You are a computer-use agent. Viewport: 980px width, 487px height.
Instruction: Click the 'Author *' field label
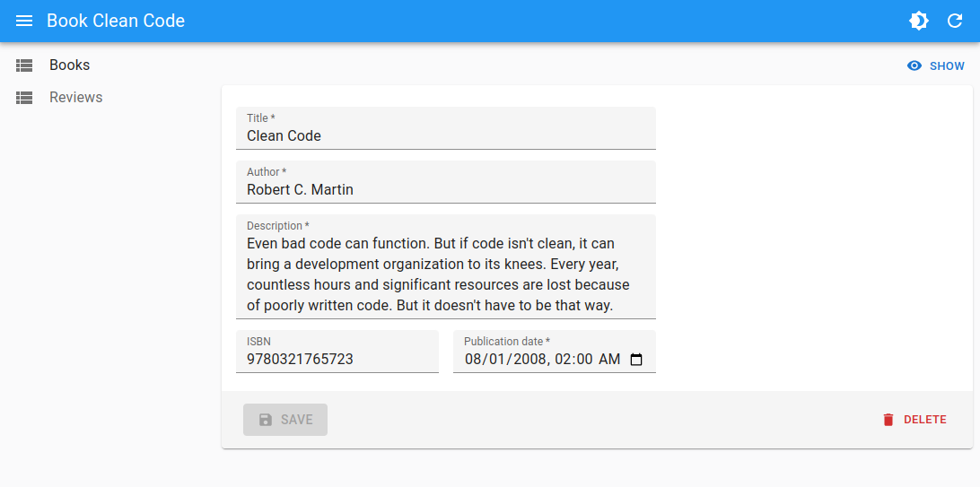267,171
